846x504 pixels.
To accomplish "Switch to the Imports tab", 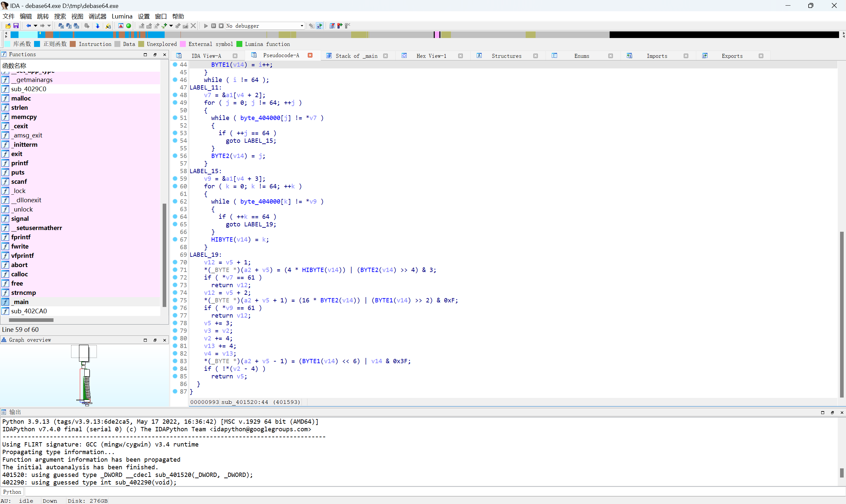I will point(657,56).
